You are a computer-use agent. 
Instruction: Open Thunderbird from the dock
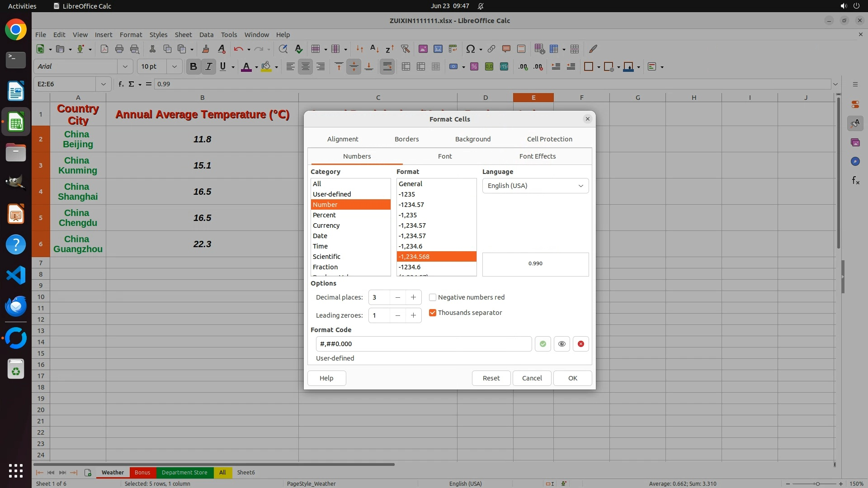click(16, 306)
